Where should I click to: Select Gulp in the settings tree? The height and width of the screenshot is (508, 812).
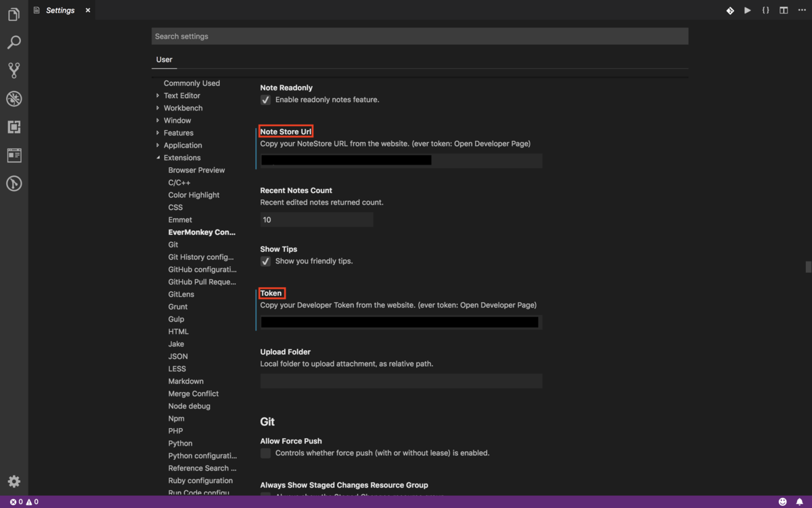coord(176,319)
